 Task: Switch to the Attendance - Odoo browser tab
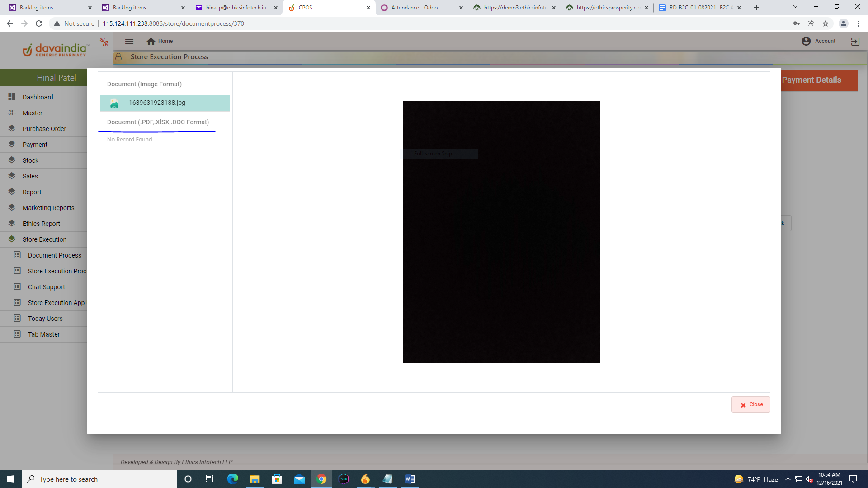[x=414, y=8]
